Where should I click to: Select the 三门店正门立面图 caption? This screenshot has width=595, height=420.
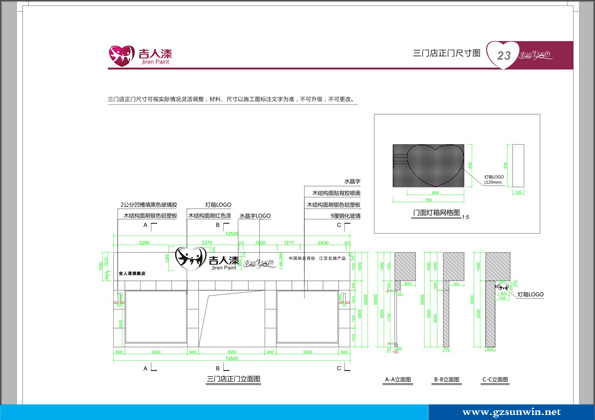pos(233,379)
